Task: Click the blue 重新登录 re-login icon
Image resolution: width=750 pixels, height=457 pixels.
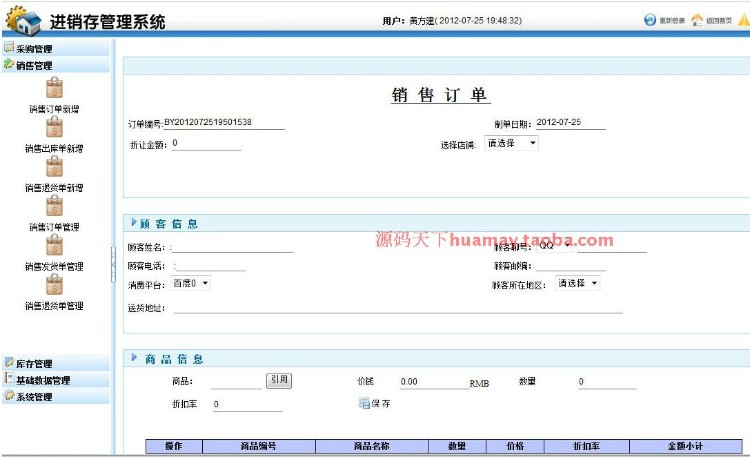Action: coord(650,20)
